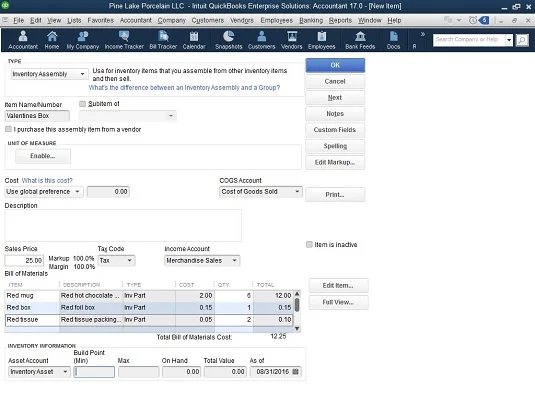The height and width of the screenshot is (401, 535).
Task: Open the Help menu
Action: [394, 20]
